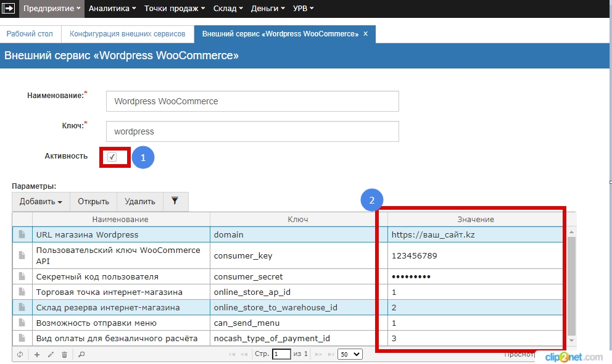The image size is (612, 364).
Task: Open the Деньги menu
Action: (268, 9)
